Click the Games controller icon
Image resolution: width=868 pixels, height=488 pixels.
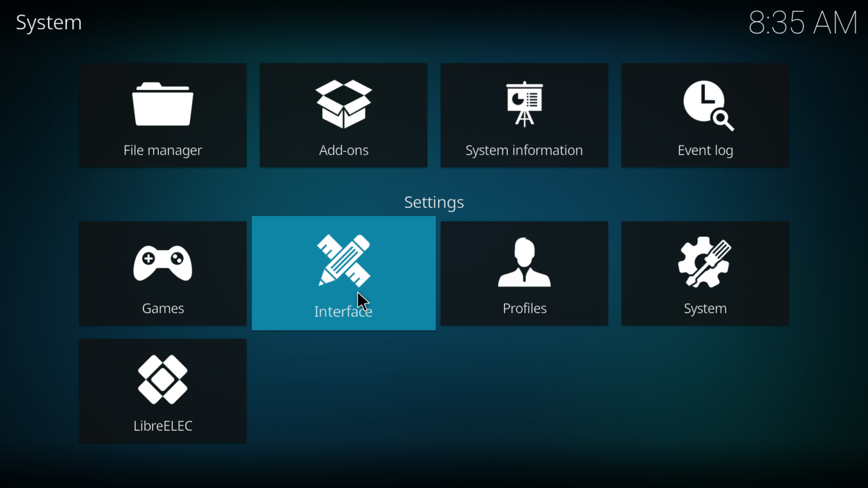pyautogui.click(x=163, y=263)
